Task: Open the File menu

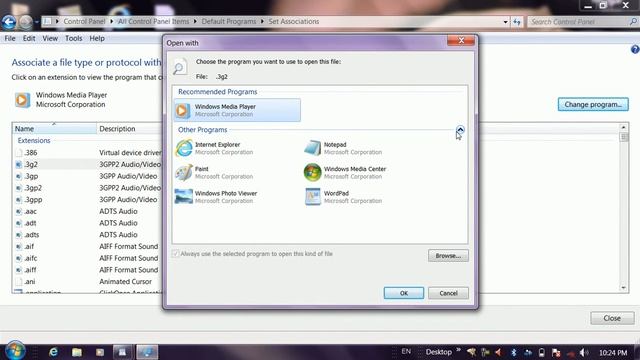Action: pos(10,38)
